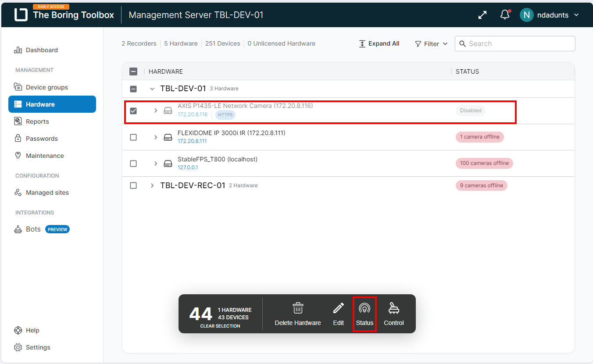Click the STATUS column header
The image size is (593, 364).
[467, 71]
